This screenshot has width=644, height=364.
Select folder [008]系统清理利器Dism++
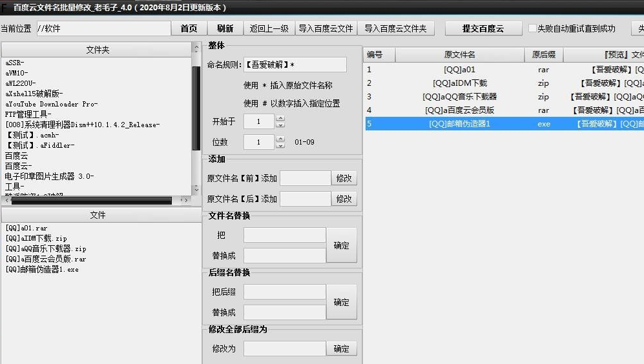click(x=83, y=125)
